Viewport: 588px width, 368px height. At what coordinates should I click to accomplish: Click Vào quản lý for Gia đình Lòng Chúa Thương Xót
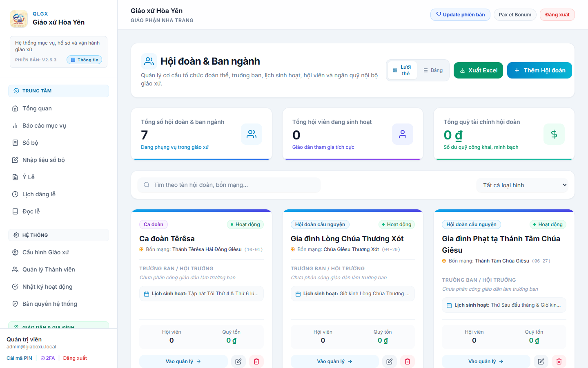point(335,361)
